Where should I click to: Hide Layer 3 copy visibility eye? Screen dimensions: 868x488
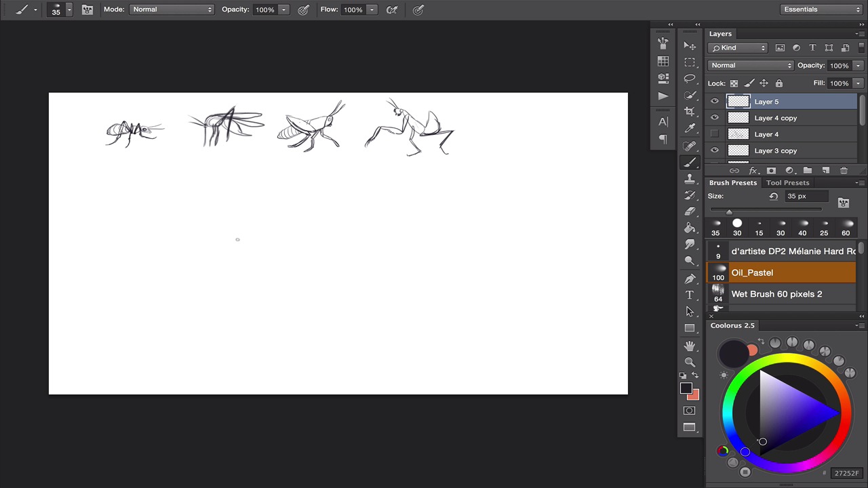[x=715, y=150]
